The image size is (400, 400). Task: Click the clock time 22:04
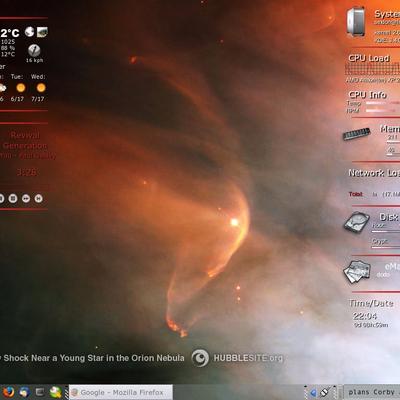pos(365,316)
